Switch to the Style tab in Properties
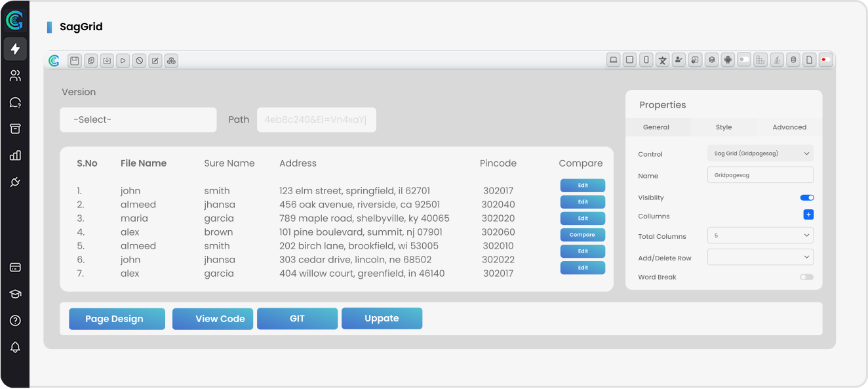This screenshot has width=868, height=389. [724, 127]
